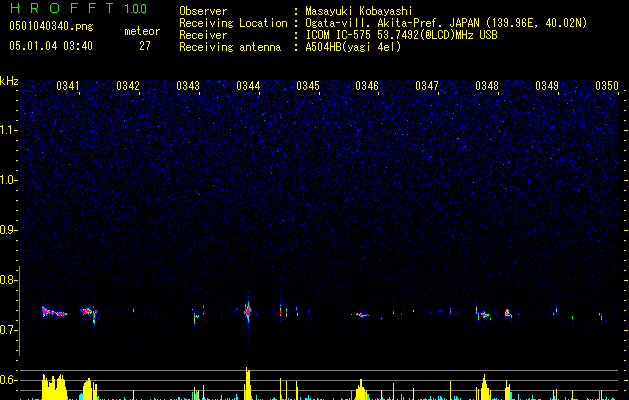Screen dimensions: 629x400
Task: Click the 0350 time marker
Action: [x=607, y=86]
